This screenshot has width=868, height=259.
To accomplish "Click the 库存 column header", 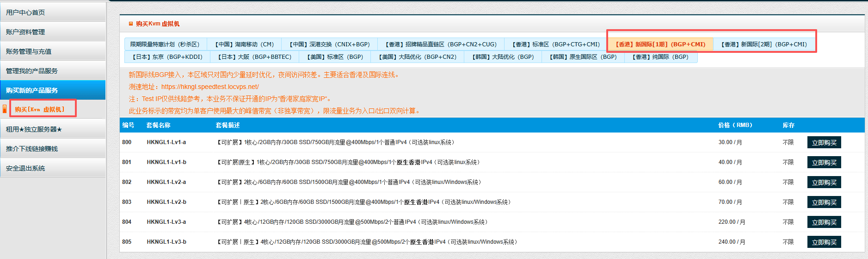I will tap(788, 125).
